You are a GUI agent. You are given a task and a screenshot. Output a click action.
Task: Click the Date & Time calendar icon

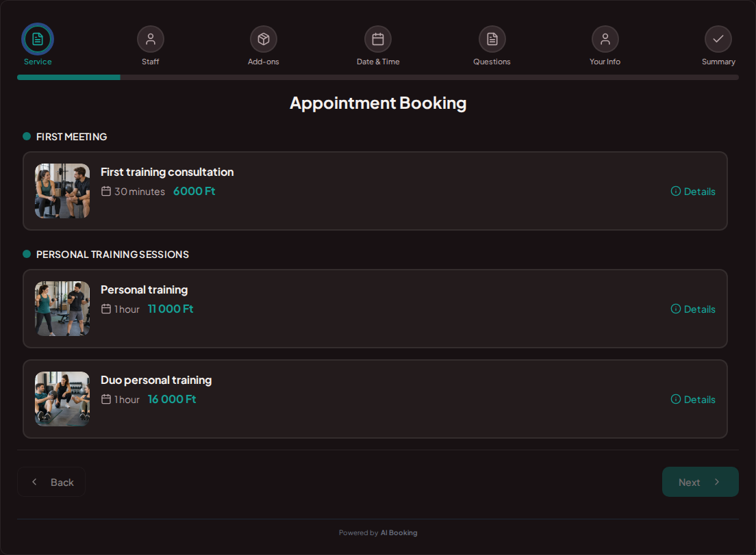(x=378, y=39)
